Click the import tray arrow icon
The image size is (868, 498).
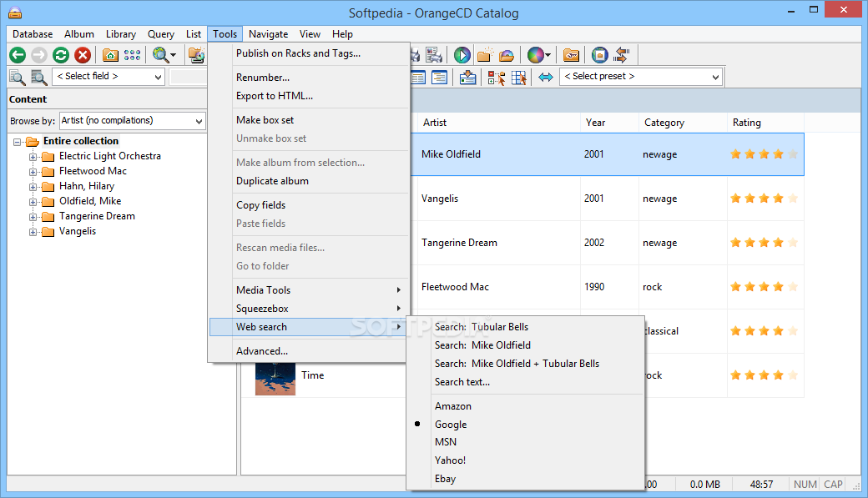point(467,77)
